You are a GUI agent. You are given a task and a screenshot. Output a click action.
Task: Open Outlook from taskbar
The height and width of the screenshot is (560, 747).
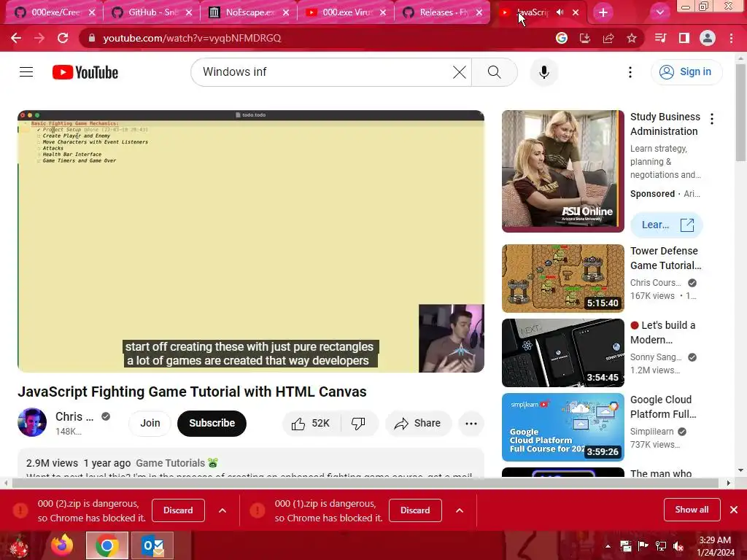(x=152, y=545)
